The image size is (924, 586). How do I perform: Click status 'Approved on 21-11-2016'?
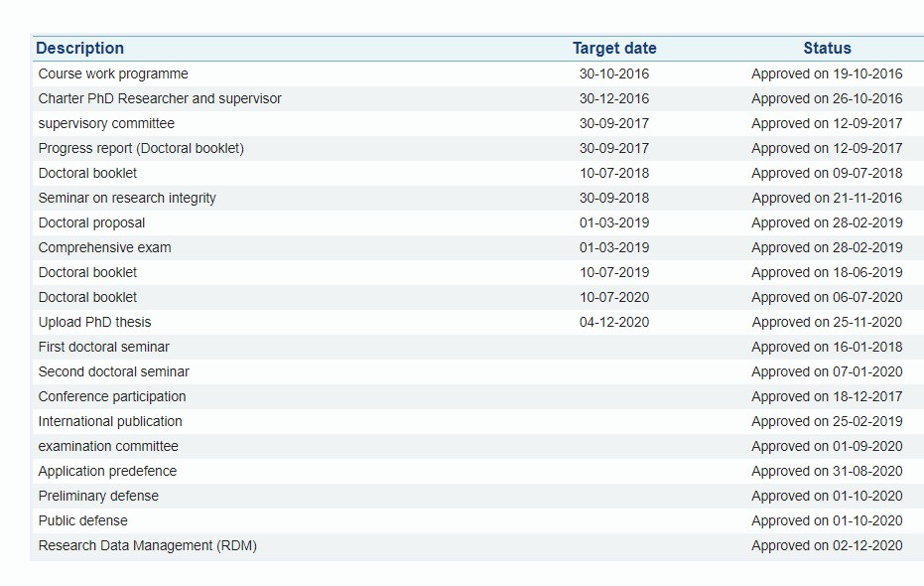click(x=827, y=198)
